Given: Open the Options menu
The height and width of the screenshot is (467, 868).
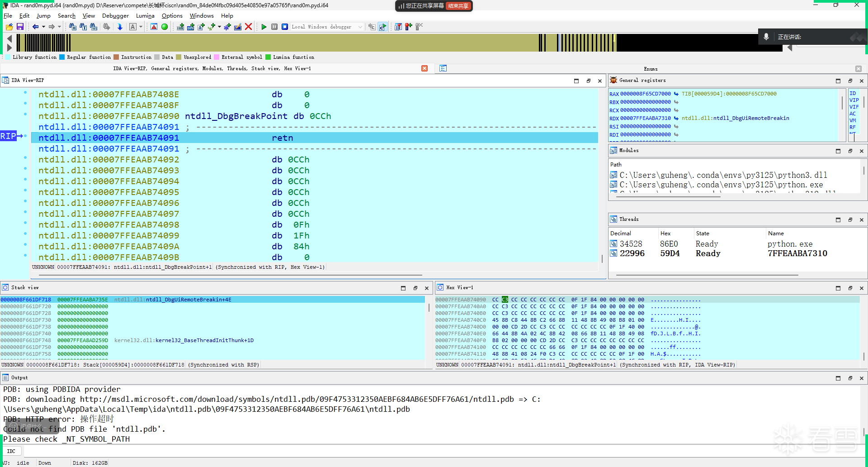Looking at the screenshot, I should click(172, 16).
